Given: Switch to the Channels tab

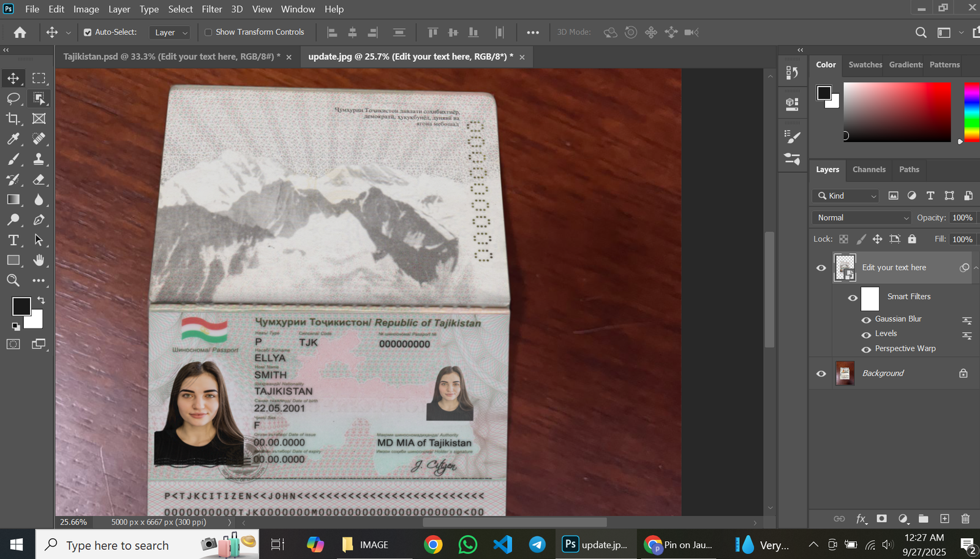Looking at the screenshot, I should (x=869, y=170).
